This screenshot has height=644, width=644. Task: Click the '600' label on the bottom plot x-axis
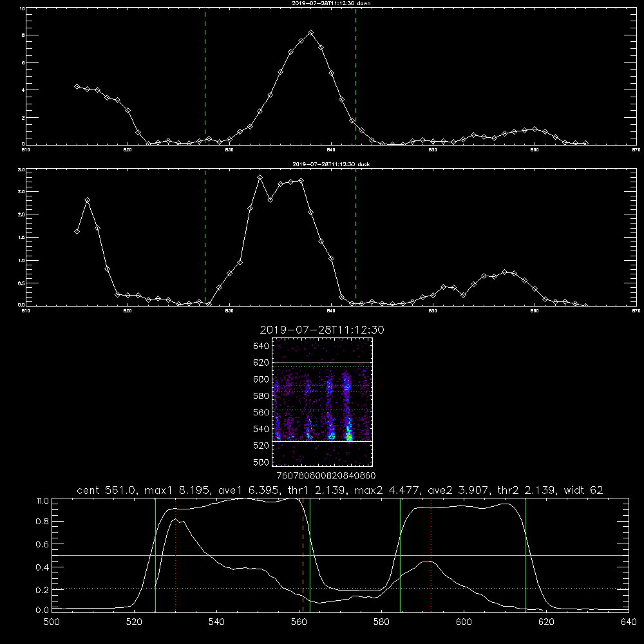tap(464, 622)
